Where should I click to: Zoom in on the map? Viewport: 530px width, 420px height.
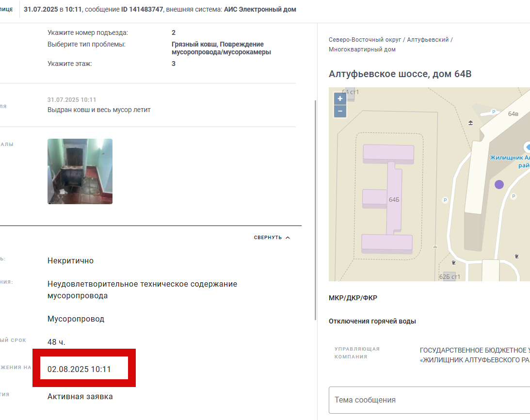click(340, 99)
